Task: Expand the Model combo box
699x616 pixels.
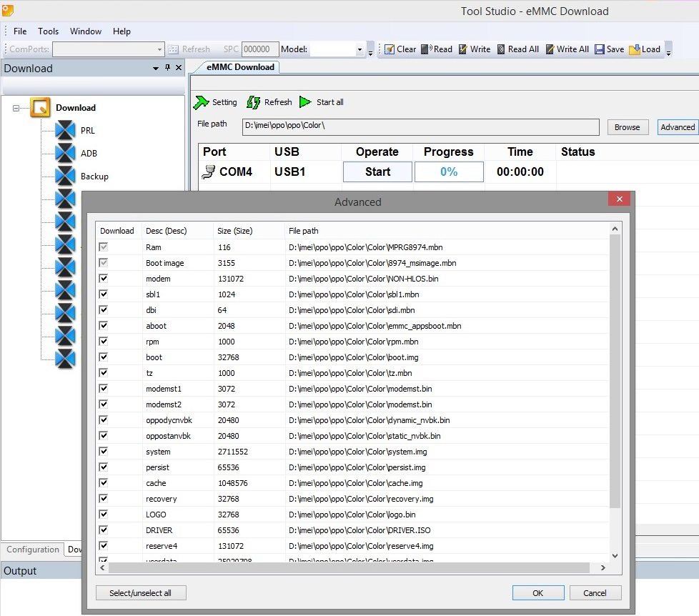Action: pos(360,49)
